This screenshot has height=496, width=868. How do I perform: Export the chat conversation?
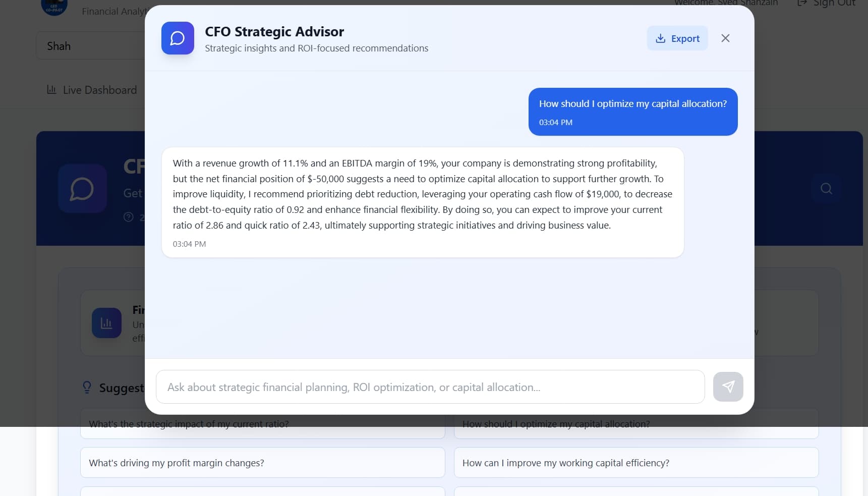pyautogui.click(x=677, y=38)
